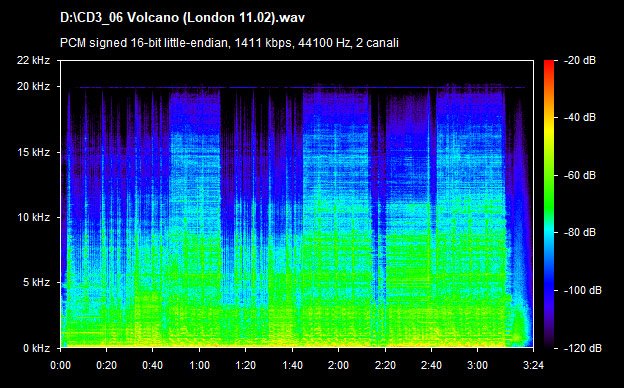Click the 0 kHz frequency axis label
624x388 pixels.
pos(36,348)
